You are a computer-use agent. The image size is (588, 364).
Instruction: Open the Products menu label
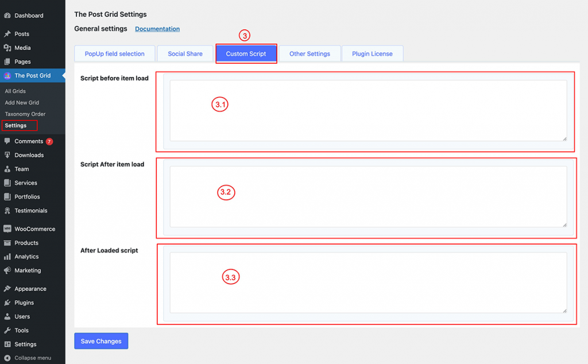coord(26,242)
